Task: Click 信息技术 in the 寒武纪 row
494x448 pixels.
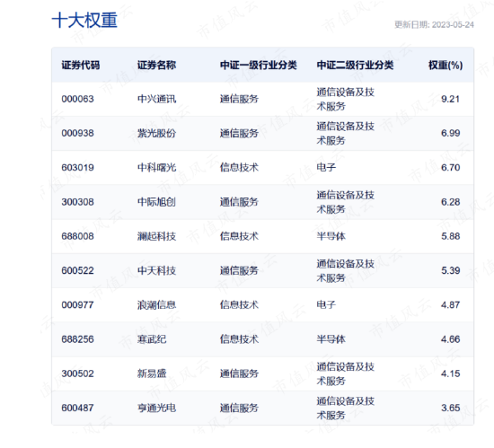Action: (x=239, y=339)
